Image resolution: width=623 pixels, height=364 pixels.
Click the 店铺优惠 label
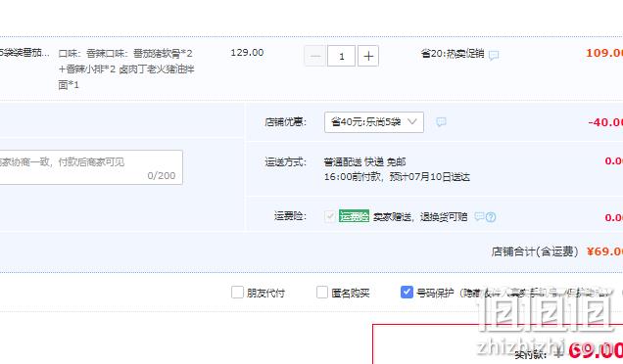286,122
